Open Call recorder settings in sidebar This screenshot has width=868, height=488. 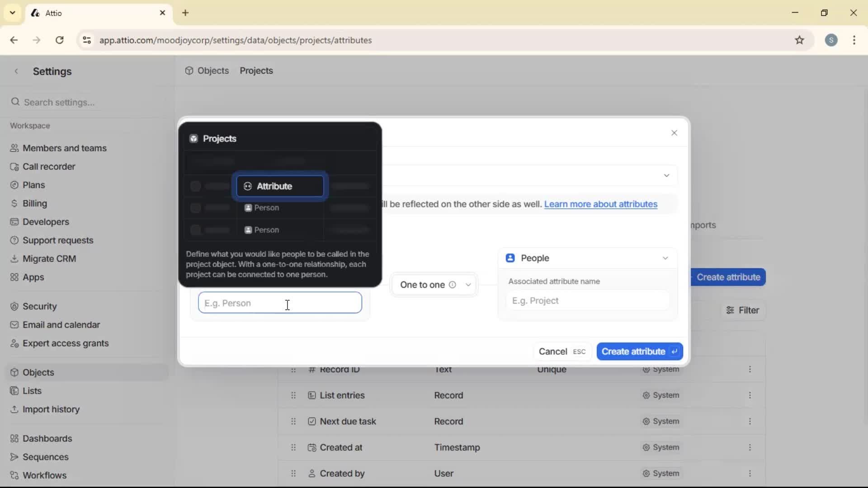(x=49, y=166)
